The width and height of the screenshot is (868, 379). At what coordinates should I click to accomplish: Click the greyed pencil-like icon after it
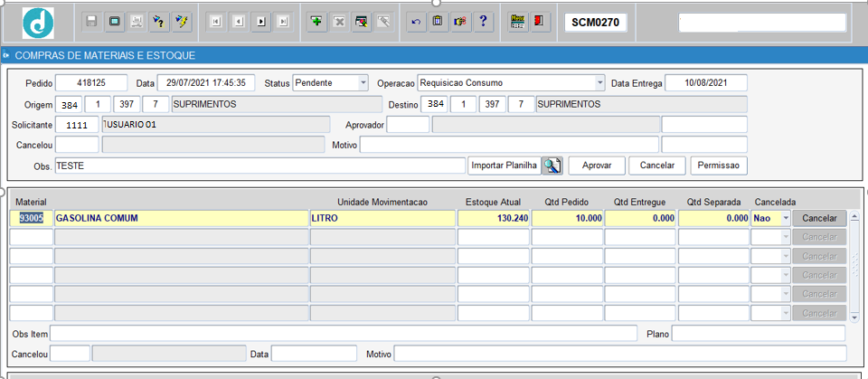click(x=383, y=23)
